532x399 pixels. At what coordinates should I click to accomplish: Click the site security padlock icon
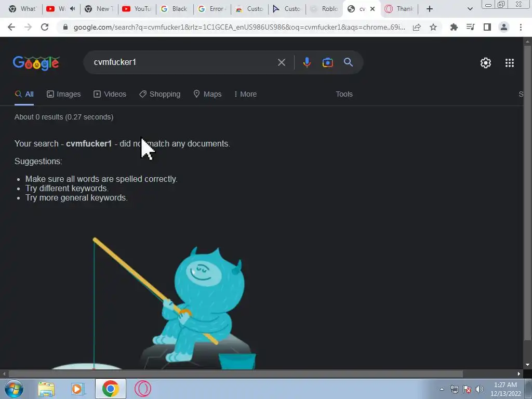[x=66, y=27]
